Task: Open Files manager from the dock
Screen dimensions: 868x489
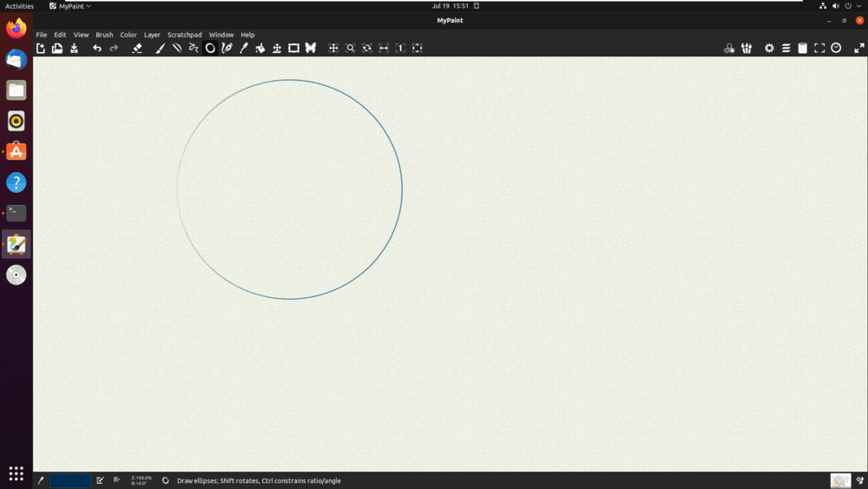Action: coord(16,89)
